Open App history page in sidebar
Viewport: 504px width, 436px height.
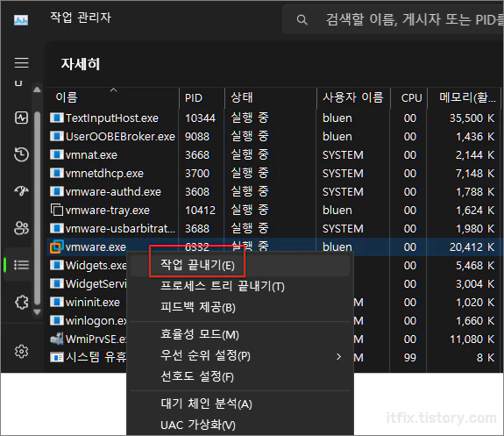click(x=22, y=154)
